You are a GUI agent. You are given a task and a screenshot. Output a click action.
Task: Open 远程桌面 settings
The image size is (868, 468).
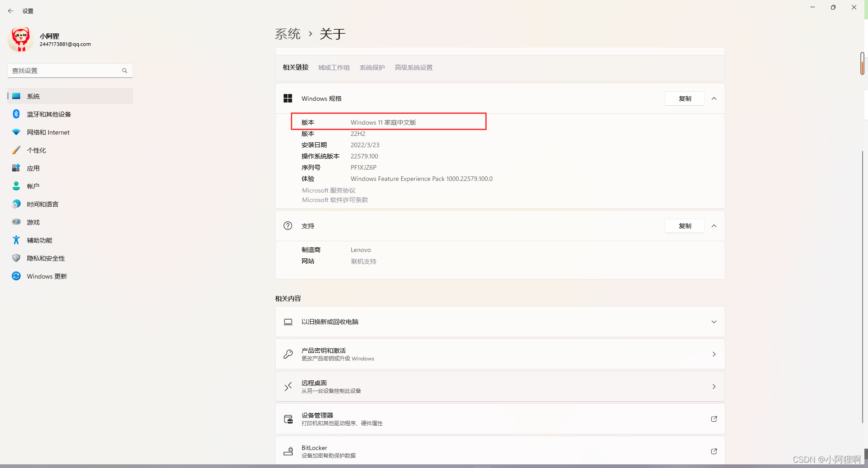click(500, 387)
